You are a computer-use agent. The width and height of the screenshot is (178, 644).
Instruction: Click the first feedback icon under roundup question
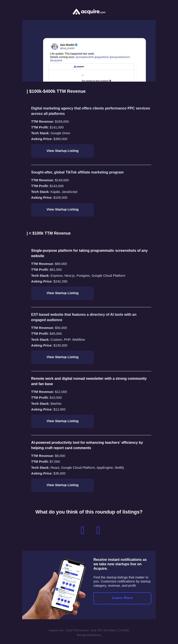tap(83, 530)
